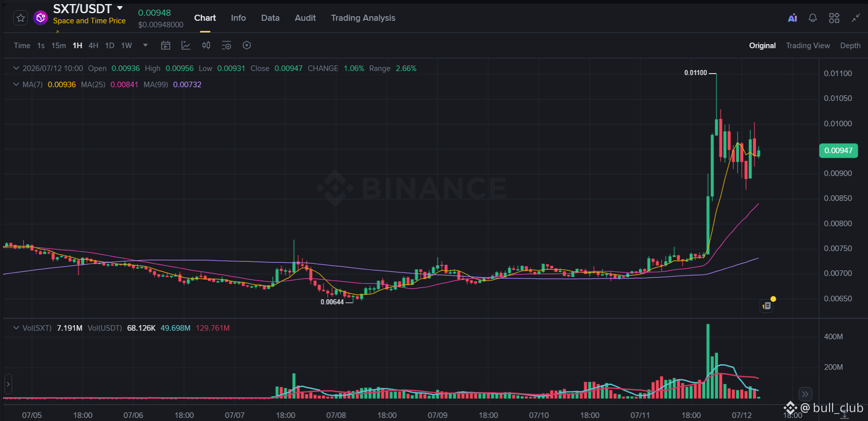The image size is (868, 421).
Task: Click the 49.698M volume MA value
Action: point(175,328)
